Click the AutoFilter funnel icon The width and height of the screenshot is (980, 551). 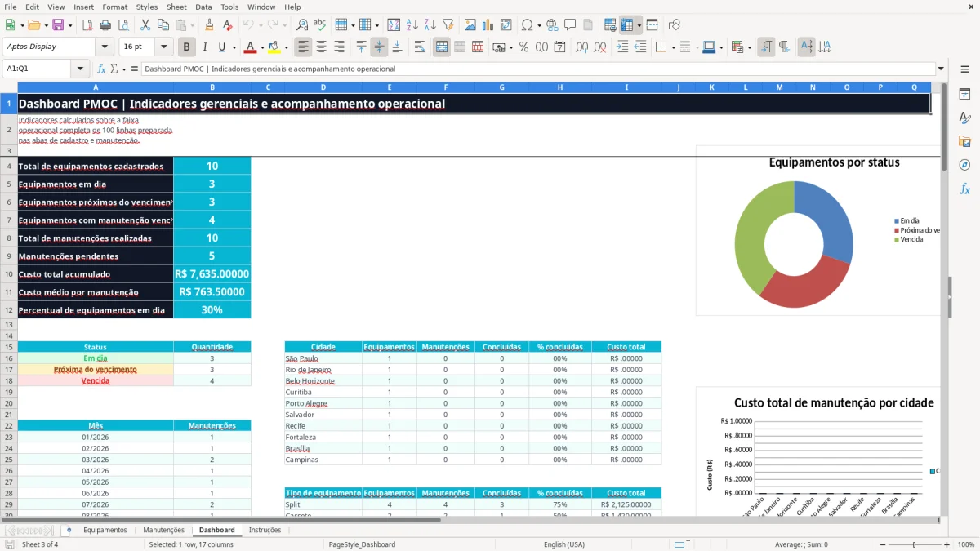click(x=448, y=25)
